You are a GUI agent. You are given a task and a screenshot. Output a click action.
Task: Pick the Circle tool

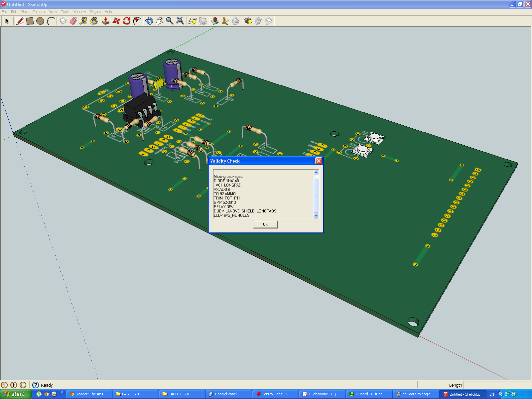[x=40, y=21]
